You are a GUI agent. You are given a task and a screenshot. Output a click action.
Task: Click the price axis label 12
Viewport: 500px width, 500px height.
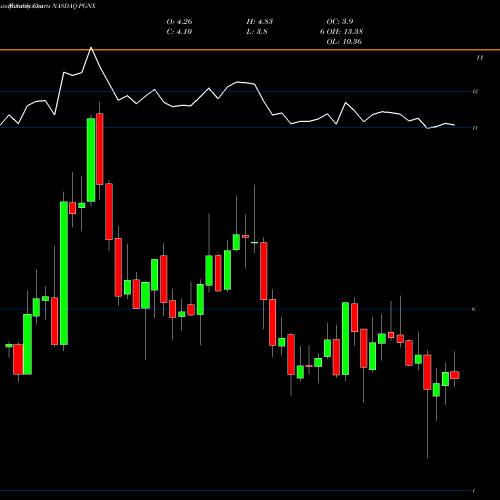[x=475, y=91]
